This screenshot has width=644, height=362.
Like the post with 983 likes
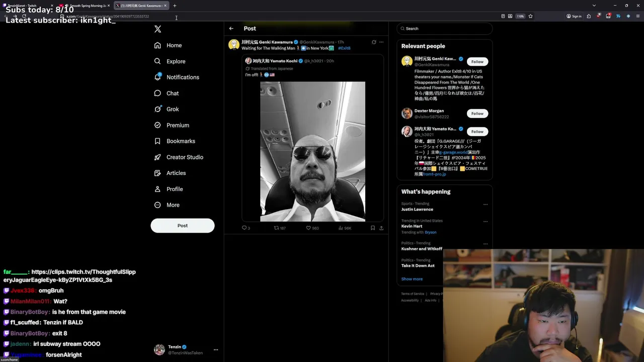pos(312,228)
